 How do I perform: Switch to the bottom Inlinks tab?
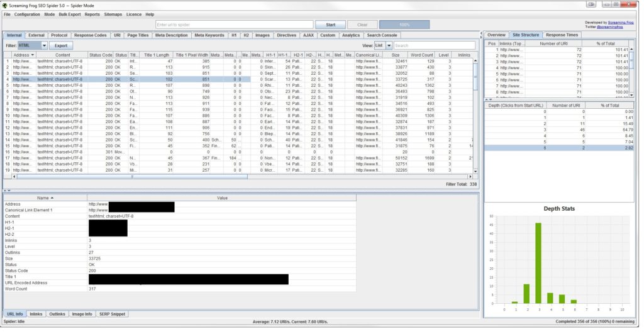pos(36,314)
